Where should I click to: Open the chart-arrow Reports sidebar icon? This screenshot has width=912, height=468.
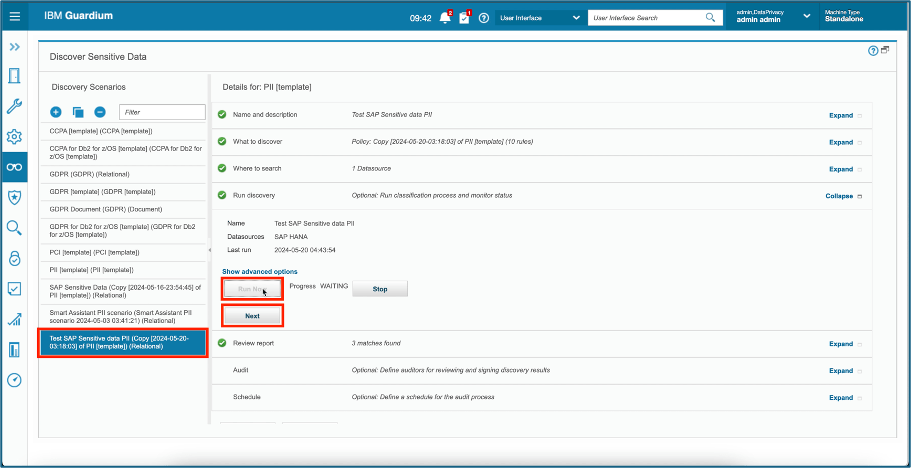coord(15,319)
